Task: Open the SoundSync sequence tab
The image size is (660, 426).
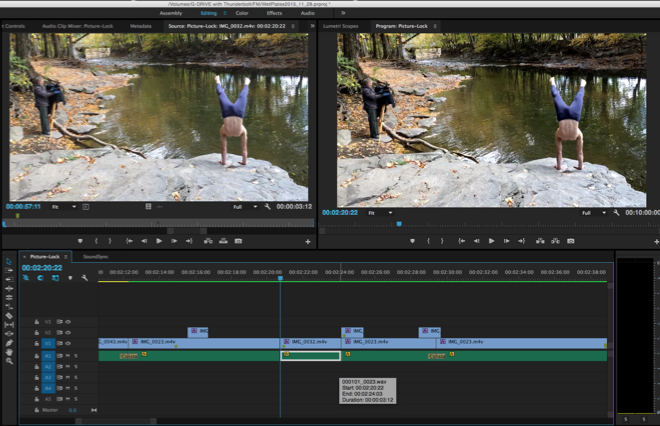Action: click(96, 257)
